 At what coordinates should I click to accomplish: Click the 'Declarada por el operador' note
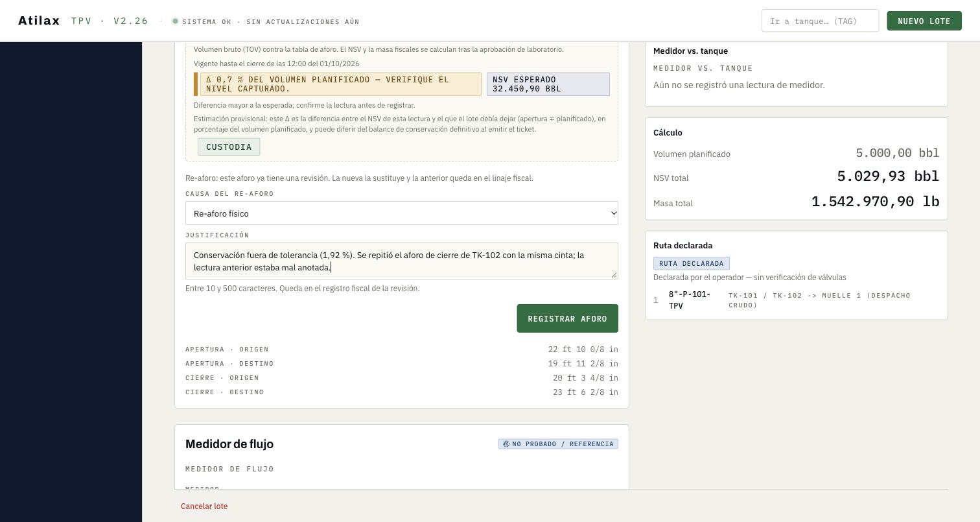[750, 278]
